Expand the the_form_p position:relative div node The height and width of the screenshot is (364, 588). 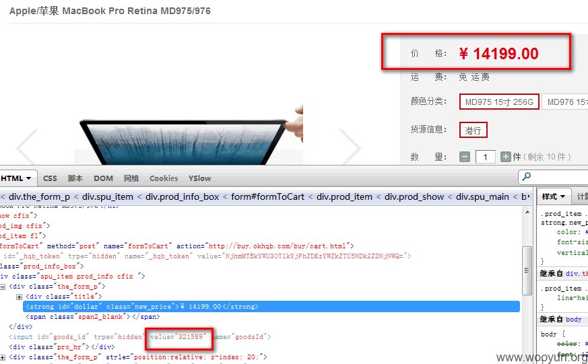pos(2,357)
